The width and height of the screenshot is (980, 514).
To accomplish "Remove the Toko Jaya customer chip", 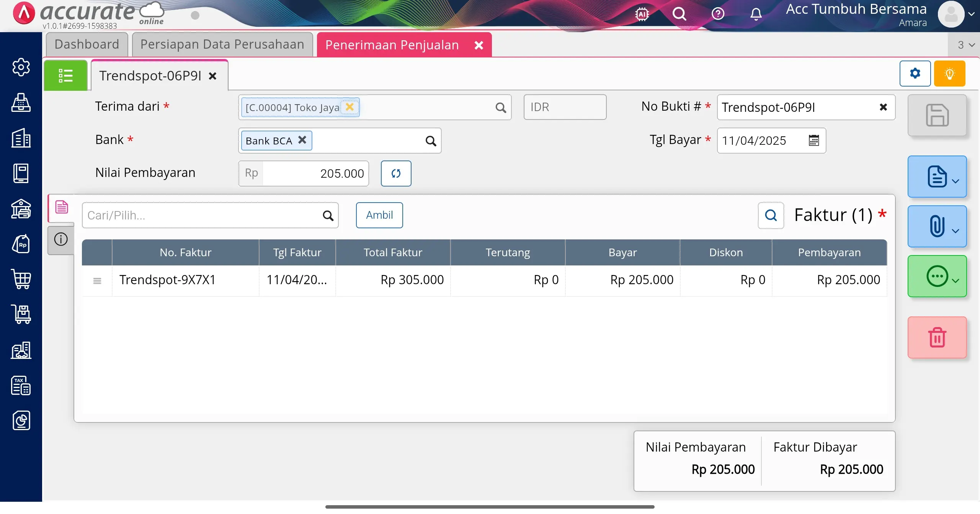I will [350, 107].
